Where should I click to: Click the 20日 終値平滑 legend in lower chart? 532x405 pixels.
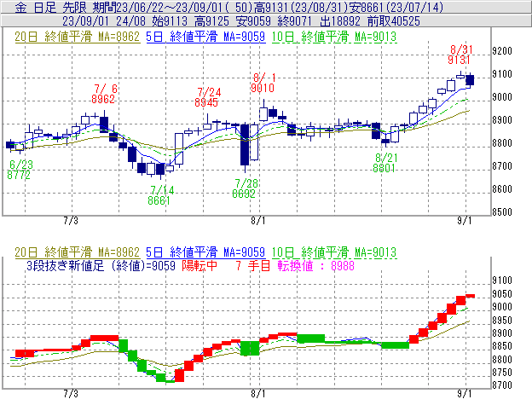(x=77, y=252)
